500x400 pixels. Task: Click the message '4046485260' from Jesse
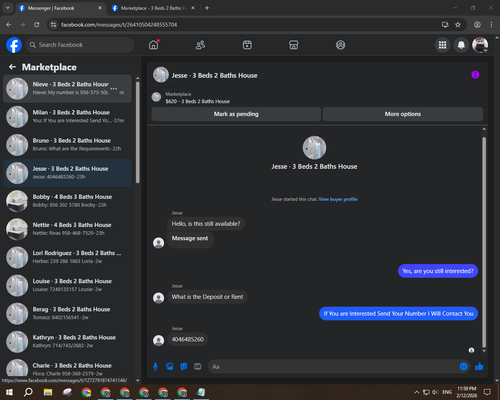click(188, 339)
